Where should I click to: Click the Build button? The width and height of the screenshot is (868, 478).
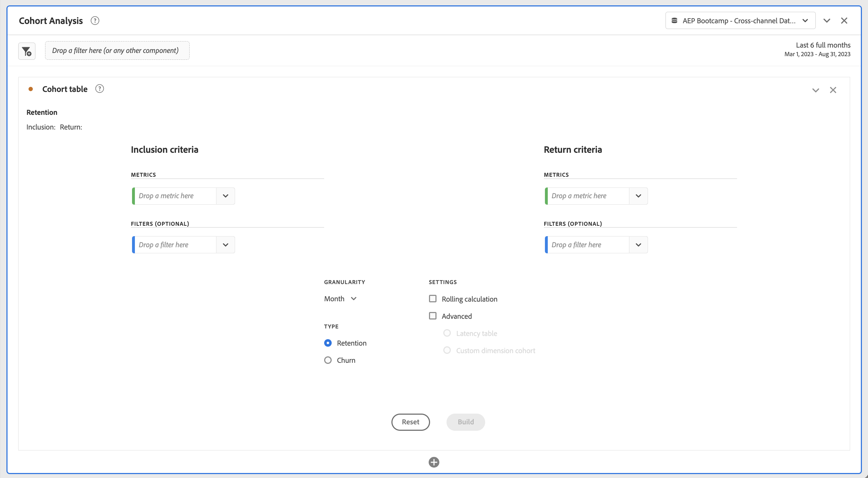[x=465, y=422]
